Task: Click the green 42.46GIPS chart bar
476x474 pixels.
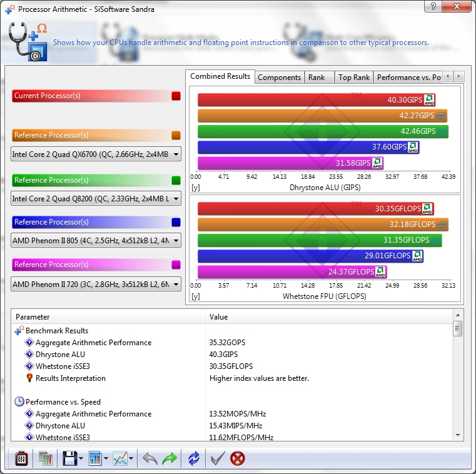Action: pos(323,131)
